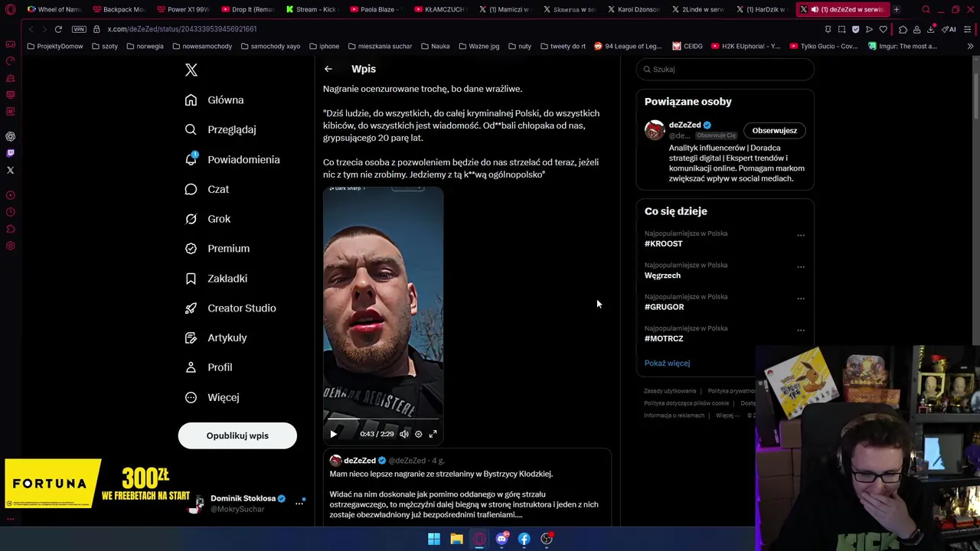
Task: Open more options for #MOTRCZ trend
Action: pyautogui.click(x=801, y=330)
